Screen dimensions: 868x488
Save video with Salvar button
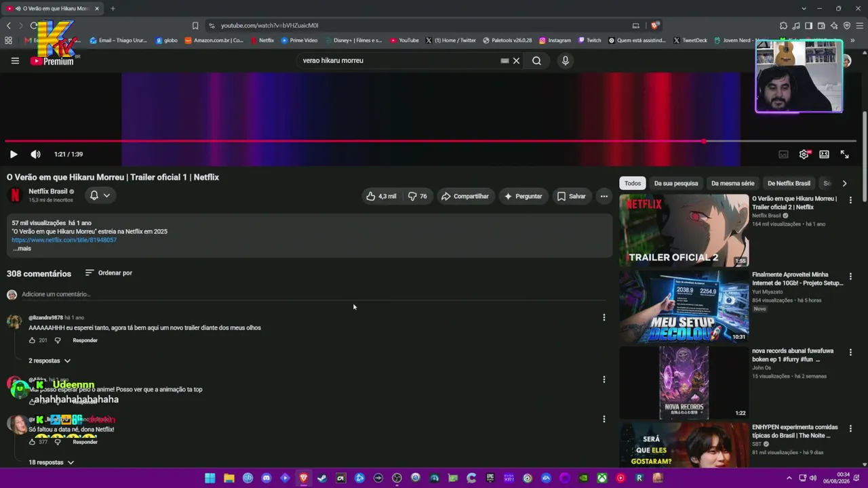tap(571, 197)
